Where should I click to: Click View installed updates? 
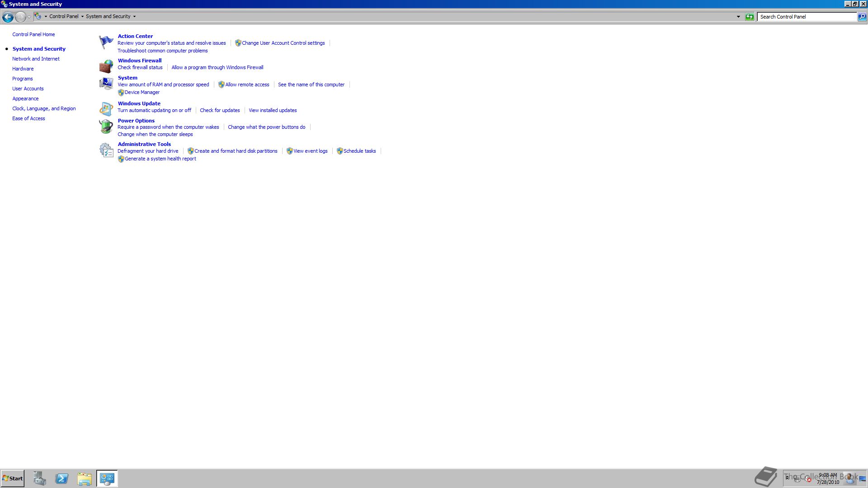click(x=273, y=110)
